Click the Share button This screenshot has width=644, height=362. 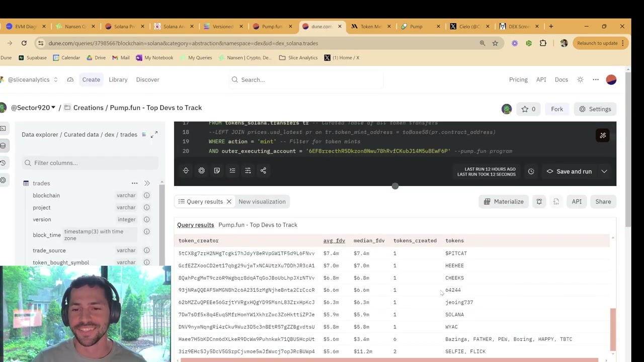tap(603, 202)
